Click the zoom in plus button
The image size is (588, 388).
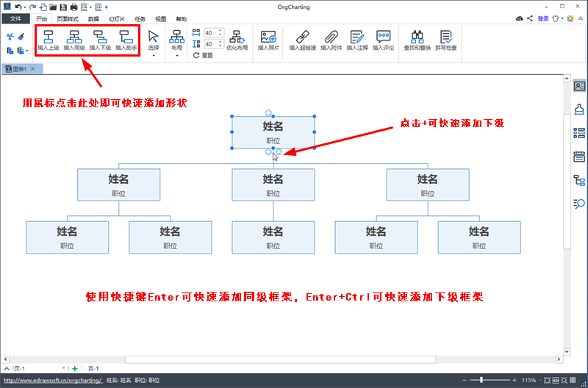click(515, 380)
